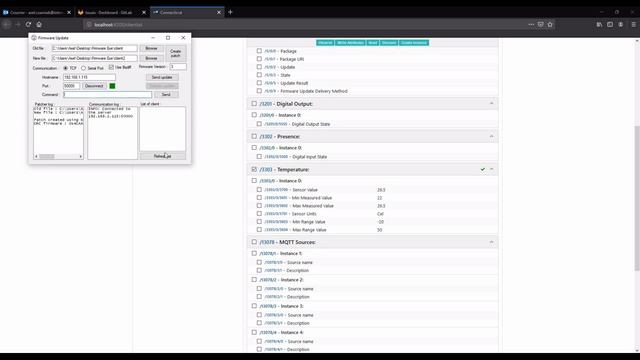
Task: Click the Refresh list button
Action: [162, 156]
